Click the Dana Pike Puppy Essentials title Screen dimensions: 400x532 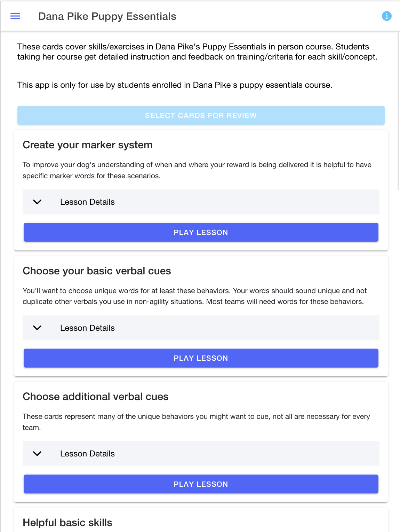107,16
